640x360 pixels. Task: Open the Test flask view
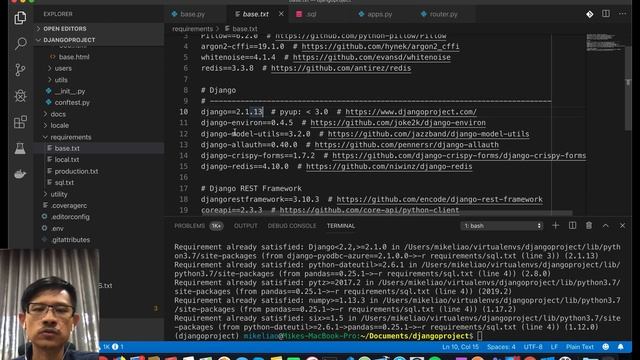click(20, 148)
